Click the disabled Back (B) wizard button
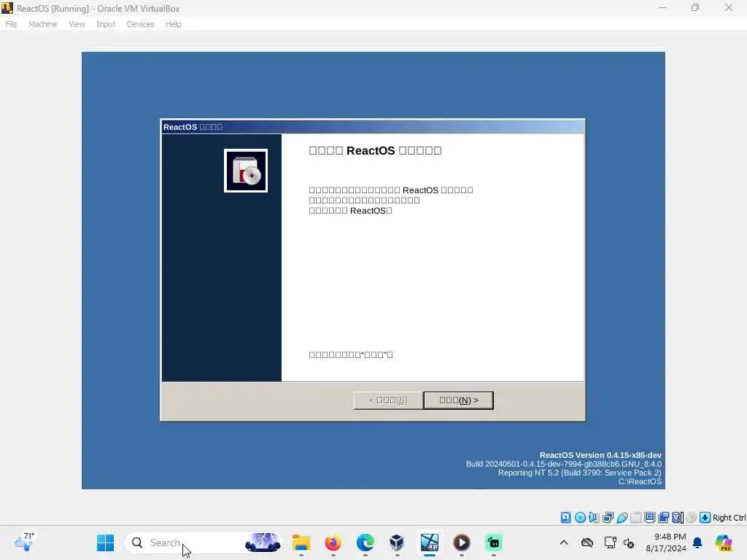This screenshot has height=560, width=747. (388, 400)
